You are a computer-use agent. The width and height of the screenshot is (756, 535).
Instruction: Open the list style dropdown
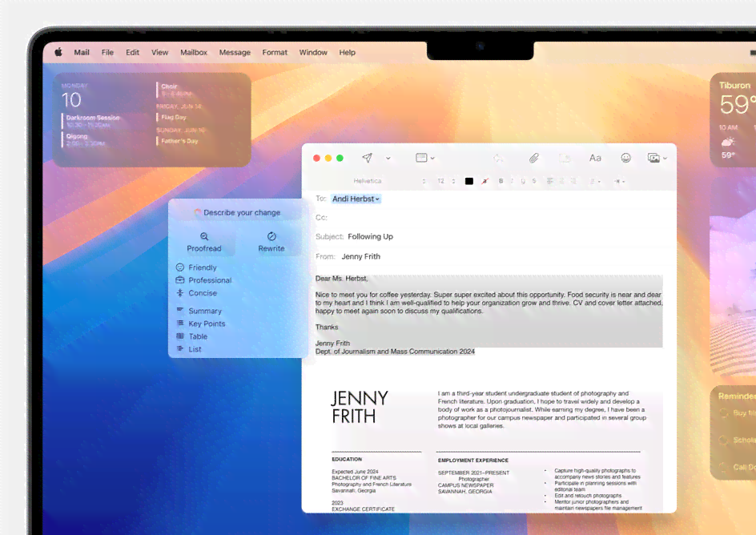(x=595, y=181)
